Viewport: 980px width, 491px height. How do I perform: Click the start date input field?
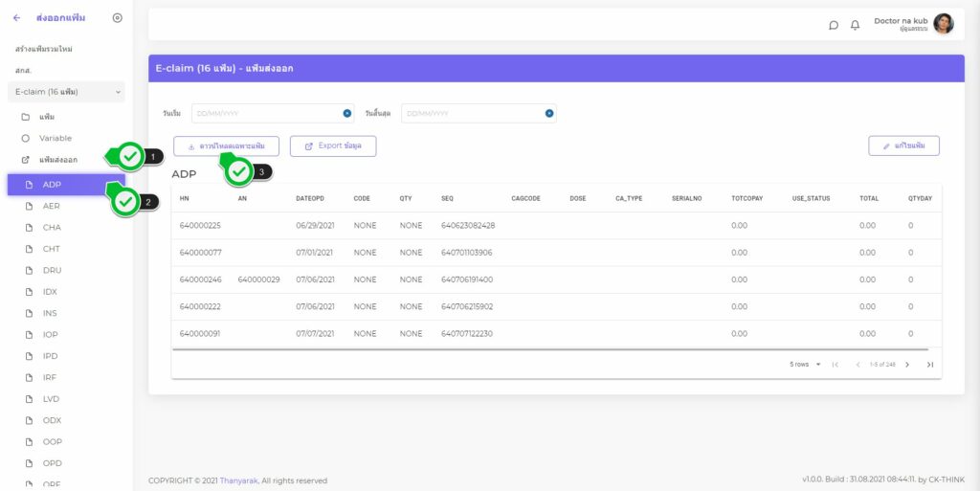(x=266, y=113)
